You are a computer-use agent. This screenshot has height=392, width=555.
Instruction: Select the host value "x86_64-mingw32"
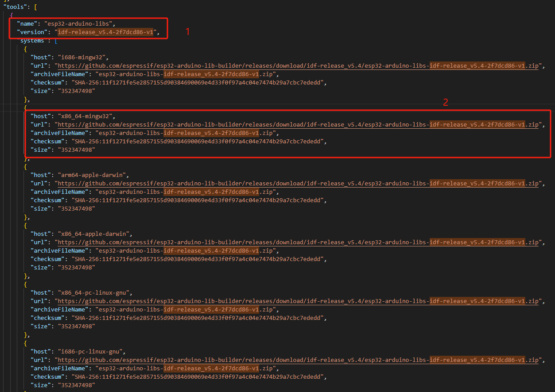85,116
